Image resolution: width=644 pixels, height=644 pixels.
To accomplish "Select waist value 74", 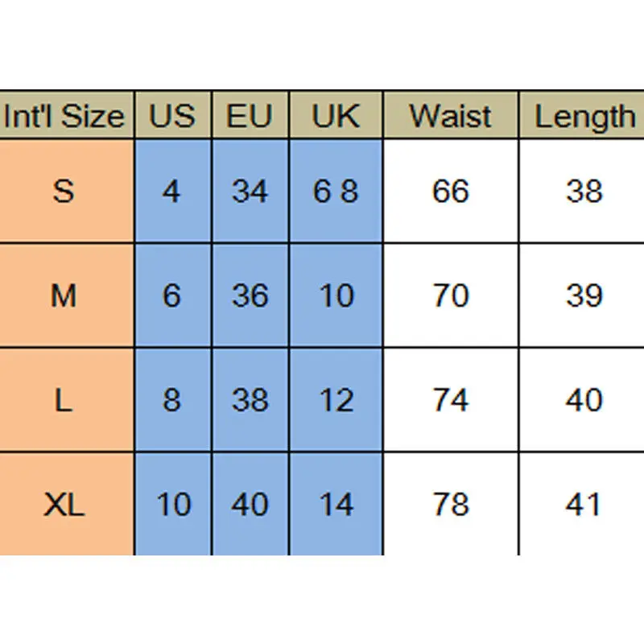I will [x=451, y=399].
